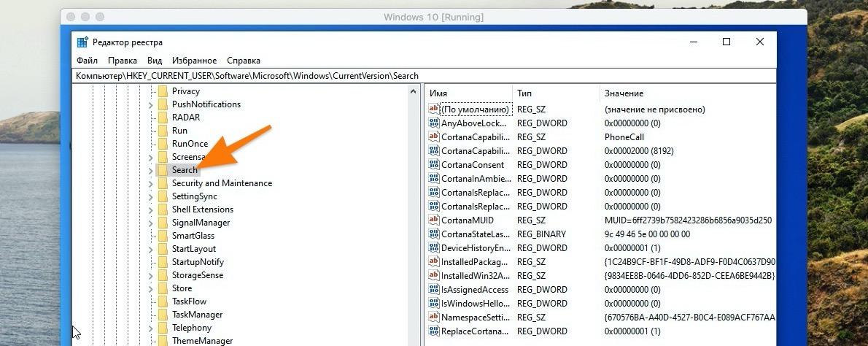The height and width of the screenshot is (346, 868).
Task: Expand the Security and Maintenance key
Action: coord(150,183)
